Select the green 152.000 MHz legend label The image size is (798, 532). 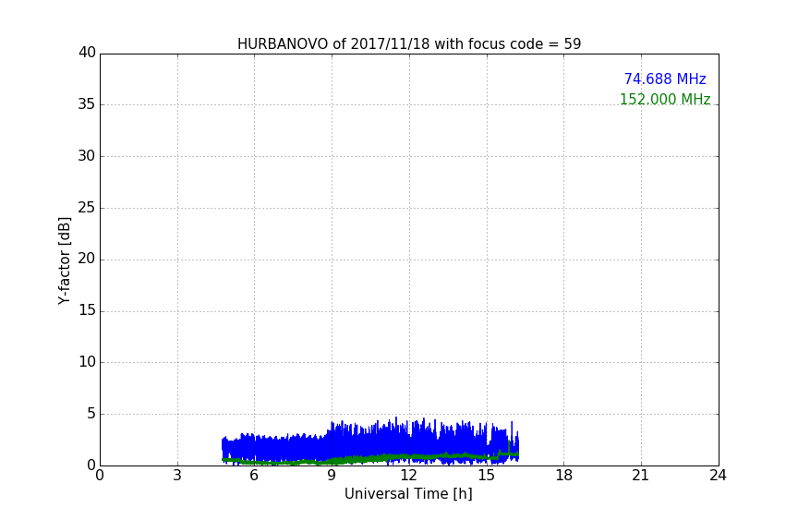[x=665, y=99]
